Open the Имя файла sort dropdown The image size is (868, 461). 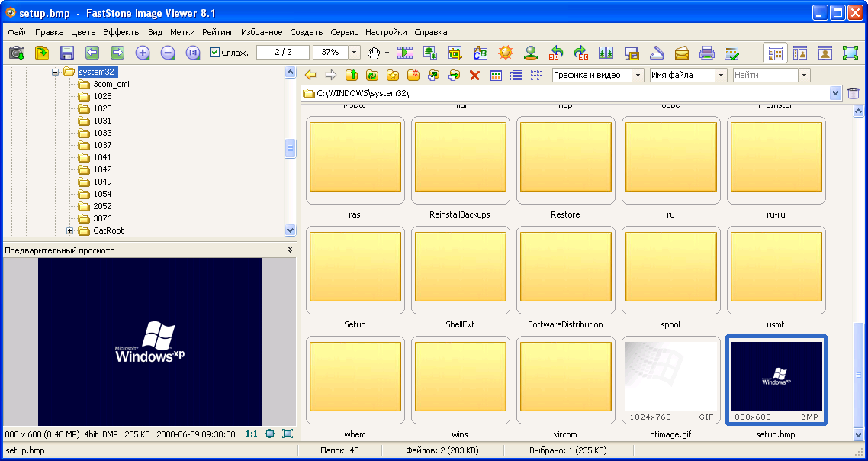(x=721, y=75)
